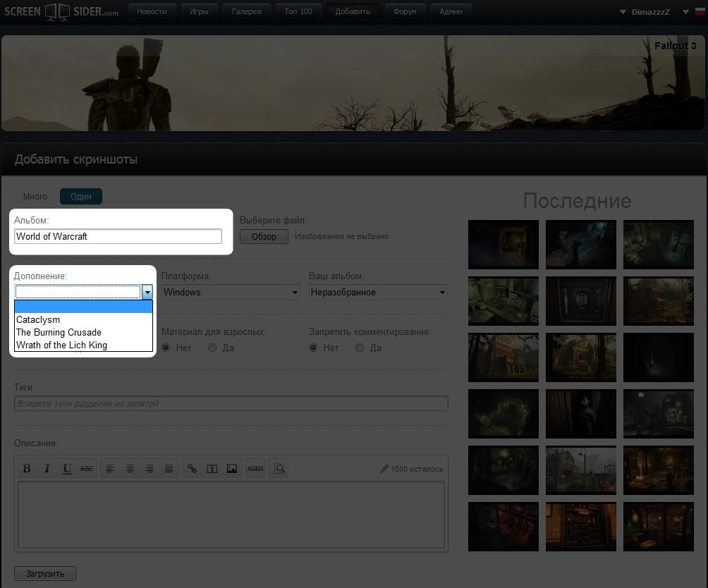Click the Russian flag language icon
The height and width of the screenshot is (588, 708).
[700, 12]
